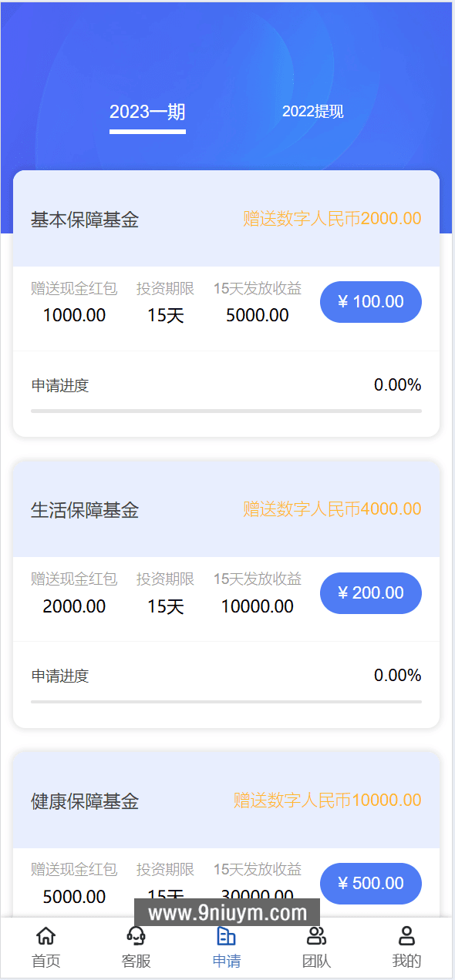Image resolution: width=455 pixels, height=980 pixels.
Task: Click the 投资期限 15天 value on first card
Action: tap(164, 314)
